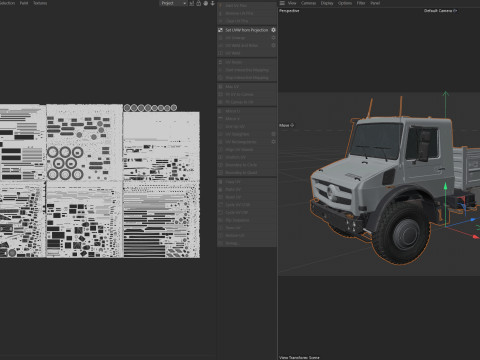Click the Boundary to Circle command

pos(247,165)
